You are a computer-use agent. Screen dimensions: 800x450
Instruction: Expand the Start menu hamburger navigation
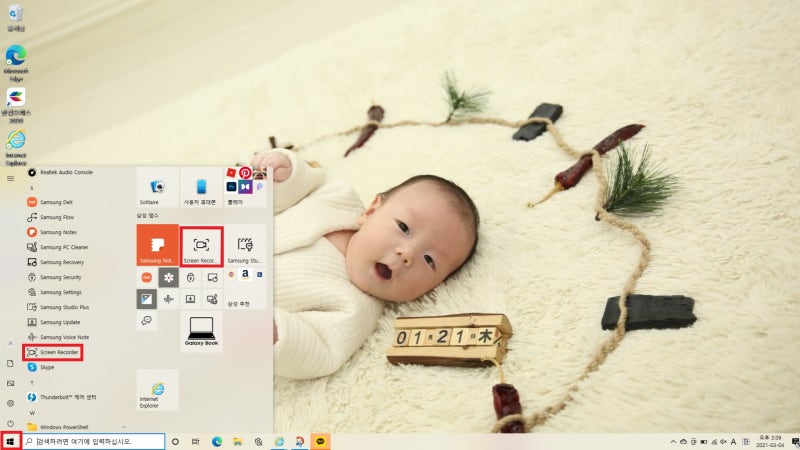tap(10, 179)
